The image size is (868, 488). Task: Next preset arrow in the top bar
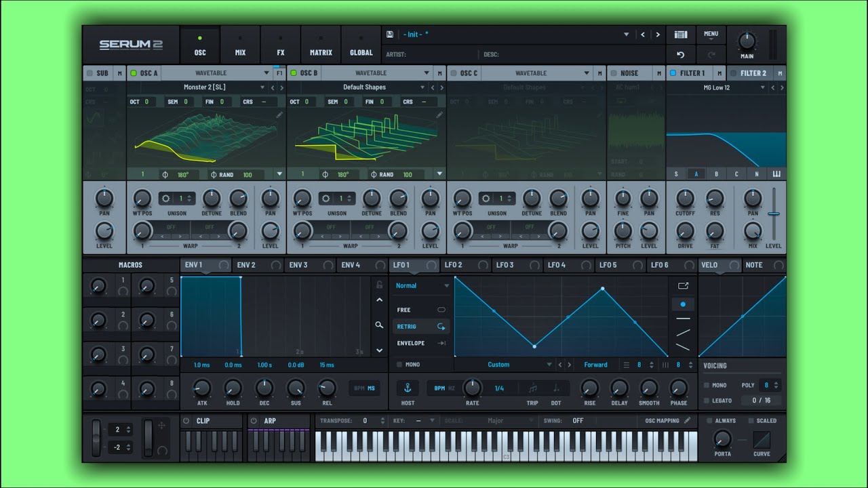coord(658,35)
